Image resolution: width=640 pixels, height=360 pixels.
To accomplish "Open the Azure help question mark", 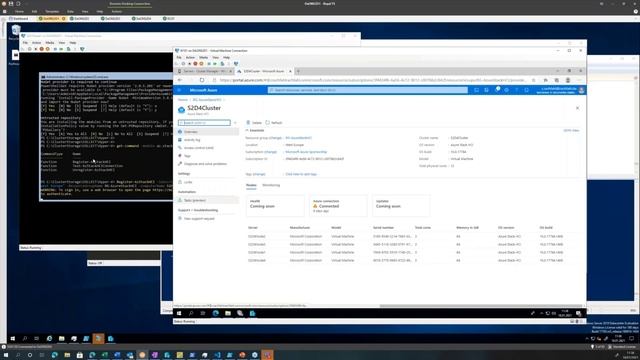I will click(x=516, y=90).
